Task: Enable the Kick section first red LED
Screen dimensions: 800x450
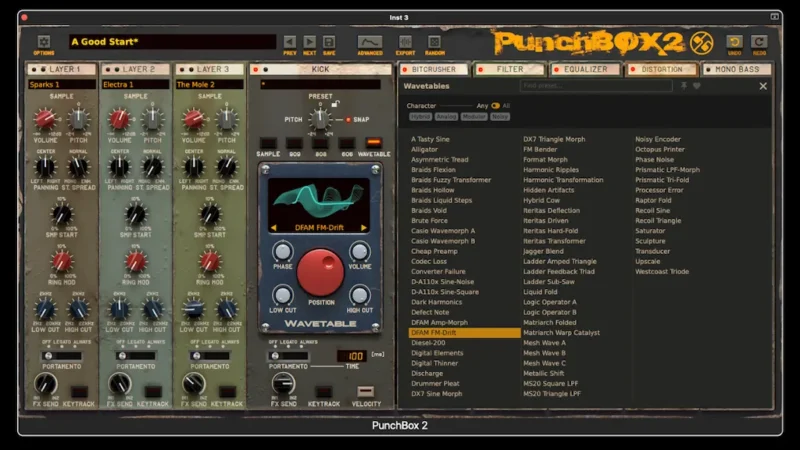Action: tap(256, 69)
